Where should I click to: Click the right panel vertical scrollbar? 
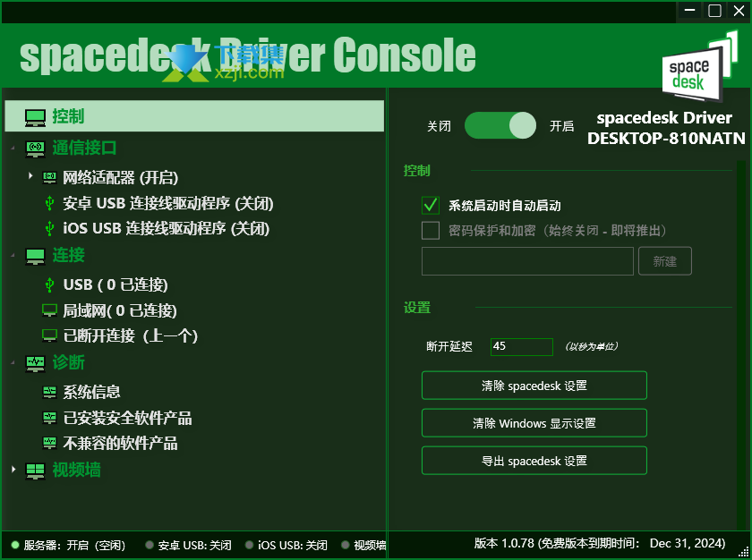coord(741,345)
